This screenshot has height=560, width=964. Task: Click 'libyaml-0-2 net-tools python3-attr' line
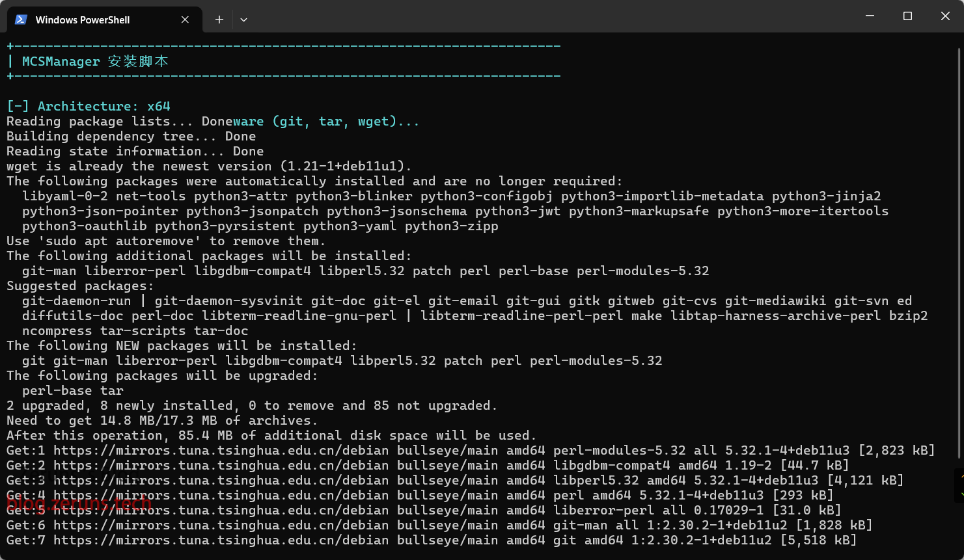[451, 196]
